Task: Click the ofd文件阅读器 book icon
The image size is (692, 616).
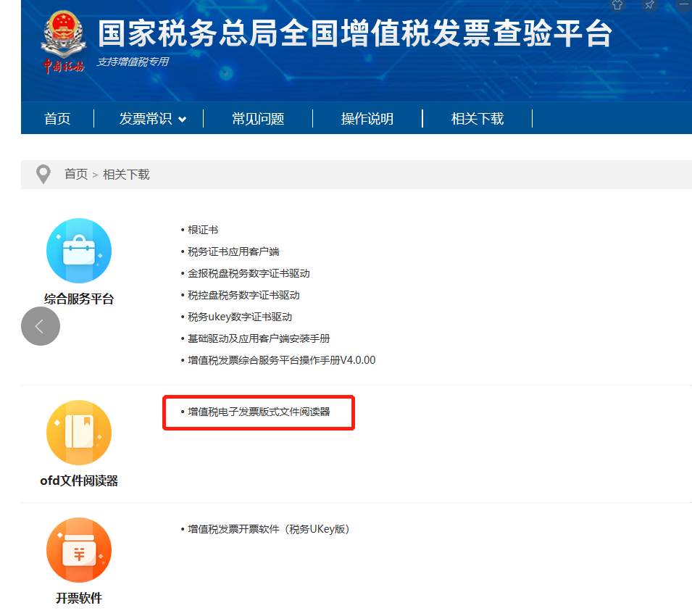Action: pyautogui.click(x=79, y=433)
